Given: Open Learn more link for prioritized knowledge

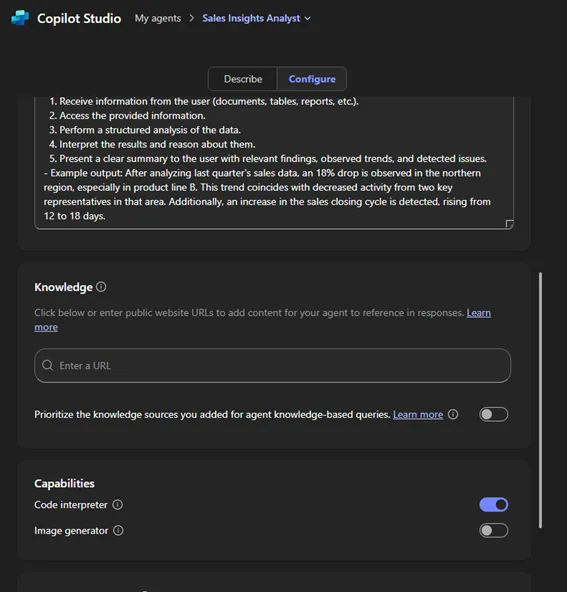Looking at the screenshot, I should click(x=418, y=415).
